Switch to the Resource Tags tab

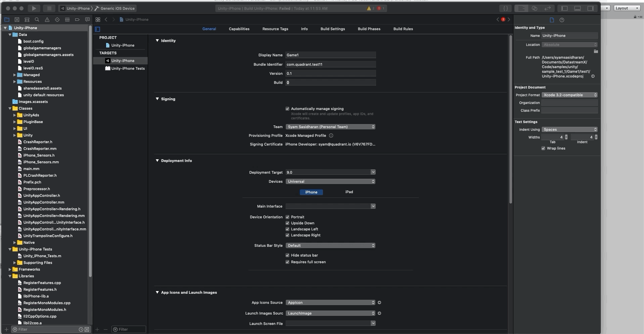click(x=275, y=29)
